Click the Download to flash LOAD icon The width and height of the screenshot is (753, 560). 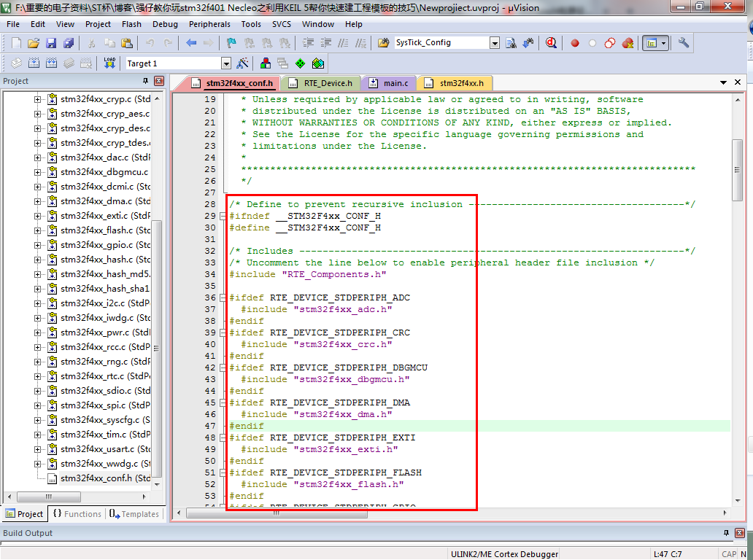[x=109, y=63]
